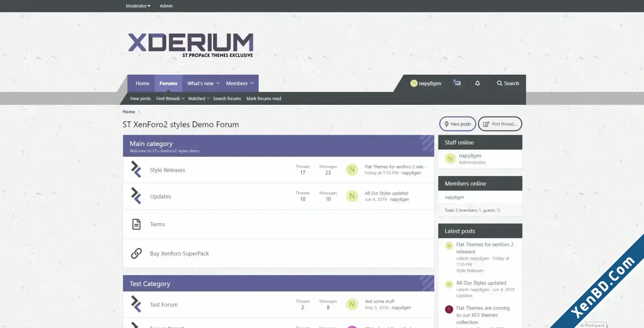644x328 pixels.
Task: Open sidebar post All Our Styles updated
Action: [x=481, y=283]
